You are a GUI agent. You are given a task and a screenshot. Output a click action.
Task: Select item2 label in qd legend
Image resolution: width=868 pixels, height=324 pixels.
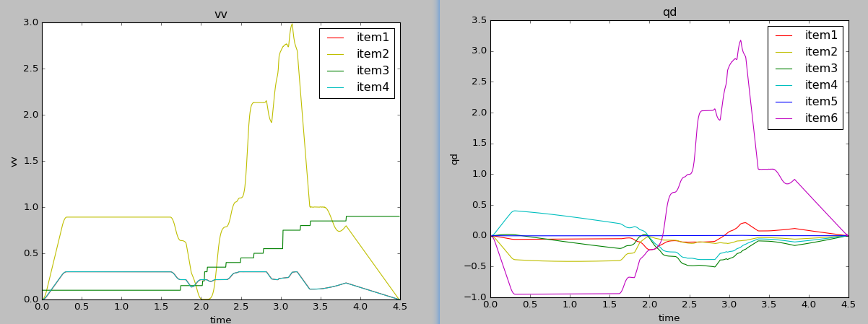[x=821, y=52]
